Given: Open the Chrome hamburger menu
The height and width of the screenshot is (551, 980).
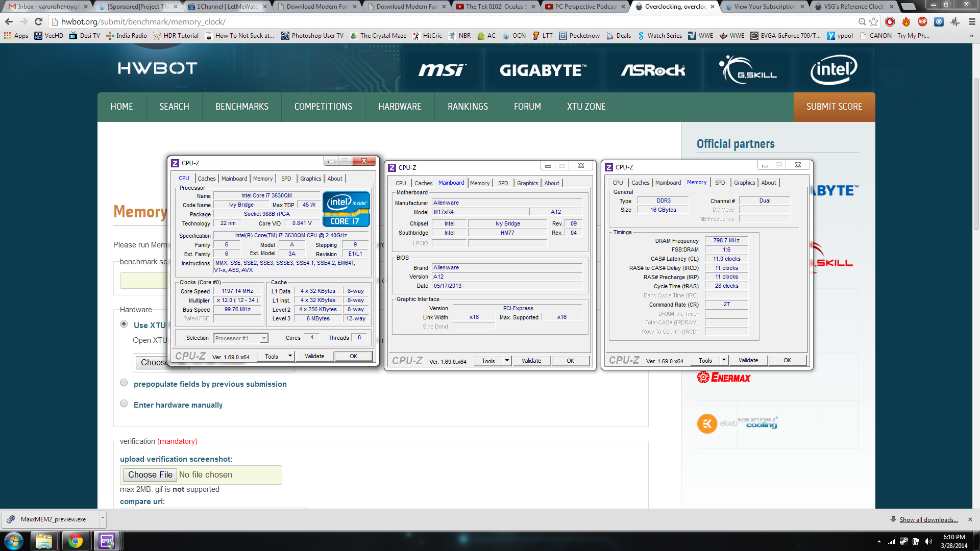Looking at the screenshot, I should pos(972,21).
